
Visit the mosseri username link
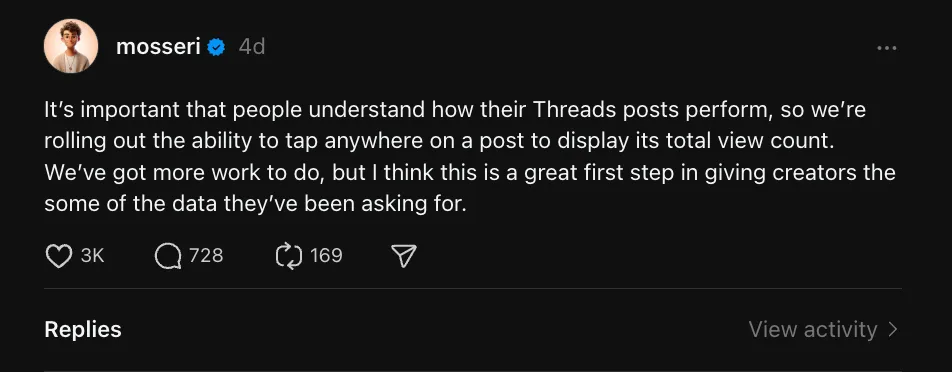coord(158,47)
